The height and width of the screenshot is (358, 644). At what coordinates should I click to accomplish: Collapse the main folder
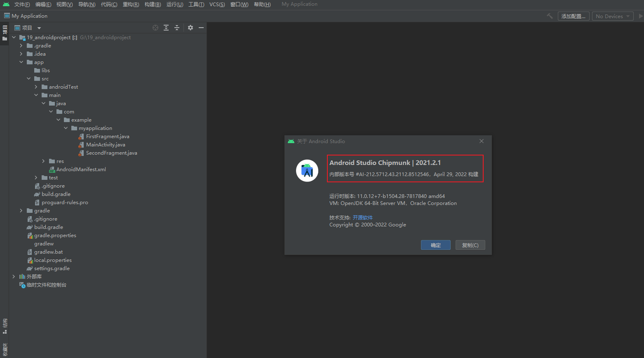pos(36,95)
